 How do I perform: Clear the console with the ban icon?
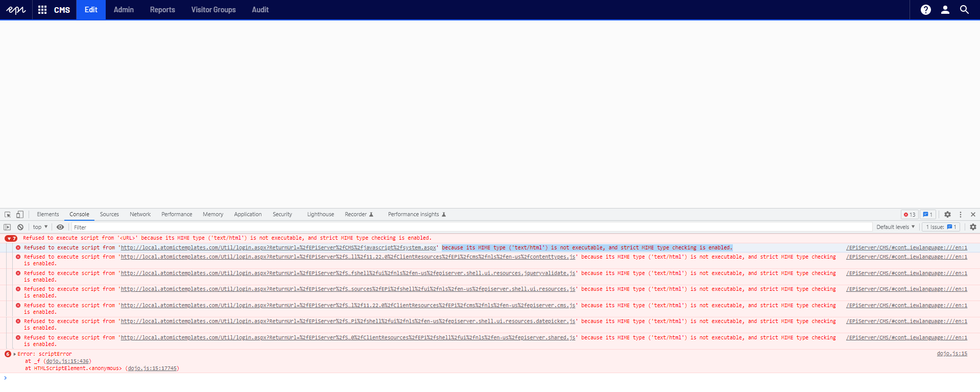[x=20, y=227]
